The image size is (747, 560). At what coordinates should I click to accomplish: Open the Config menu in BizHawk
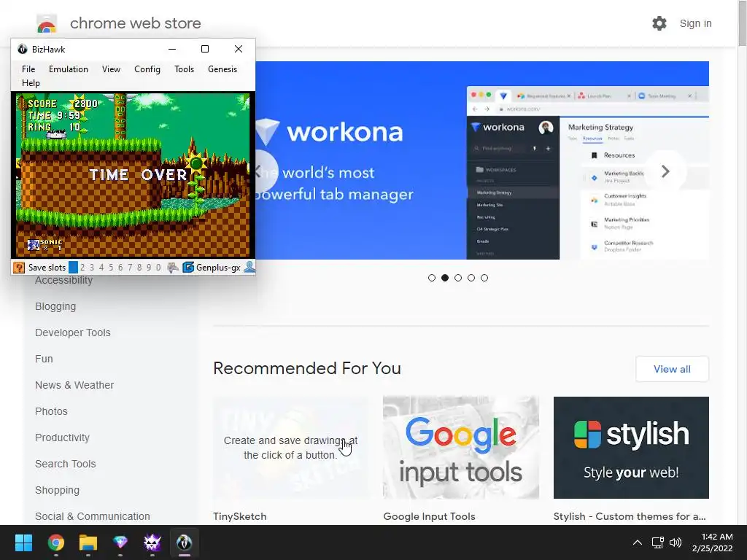point(147,69)
